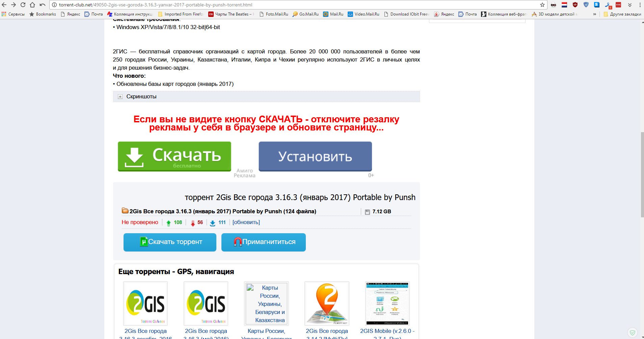Viewport: 644px width, 339px height.
Task: Open the masked-face extension icon
Action: [x=554, y=5]
